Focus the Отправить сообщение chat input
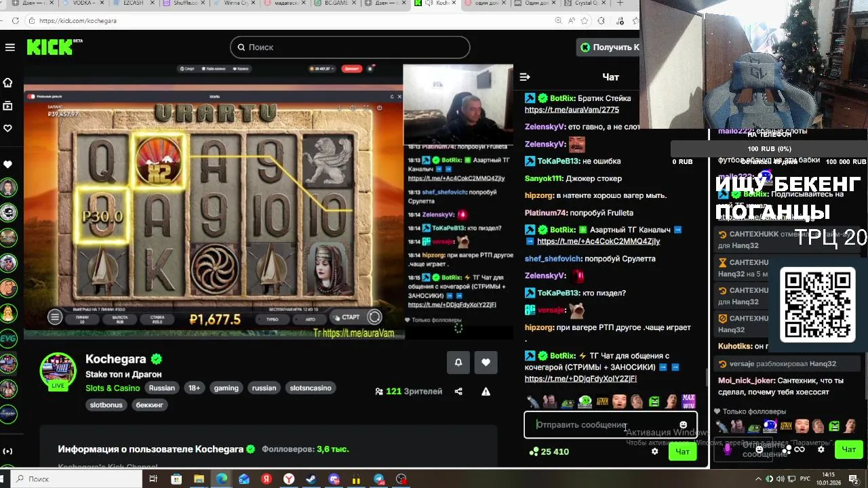This screenshot has height=488, width=868. tap(610, 425)
